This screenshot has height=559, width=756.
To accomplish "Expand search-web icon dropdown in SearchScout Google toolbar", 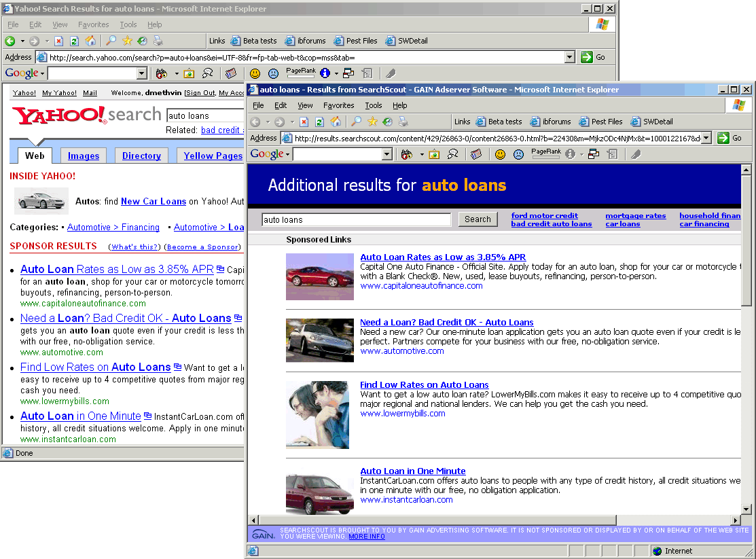I will pos(421,154).
